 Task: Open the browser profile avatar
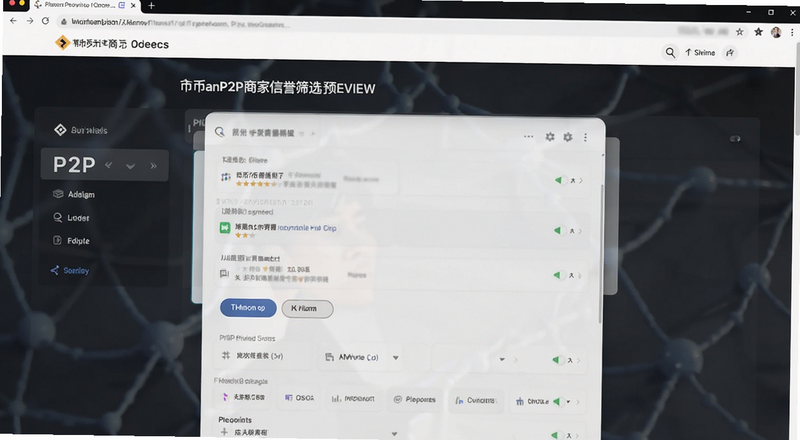click(x=776, y=32)
